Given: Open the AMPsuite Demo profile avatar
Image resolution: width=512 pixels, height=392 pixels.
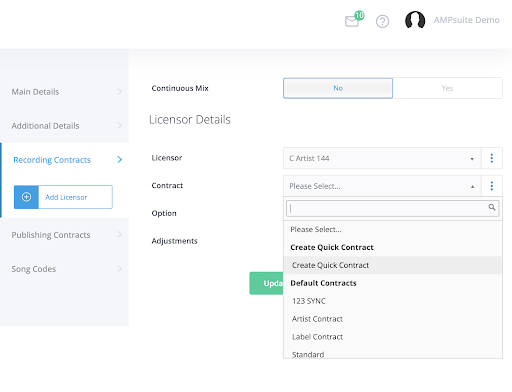Looking at the screenshot, I should pos(415,20).
